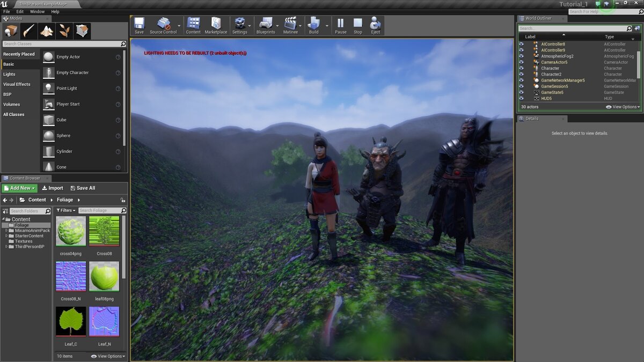Open the Filters dropdown in Content Browser

(67, 211)
